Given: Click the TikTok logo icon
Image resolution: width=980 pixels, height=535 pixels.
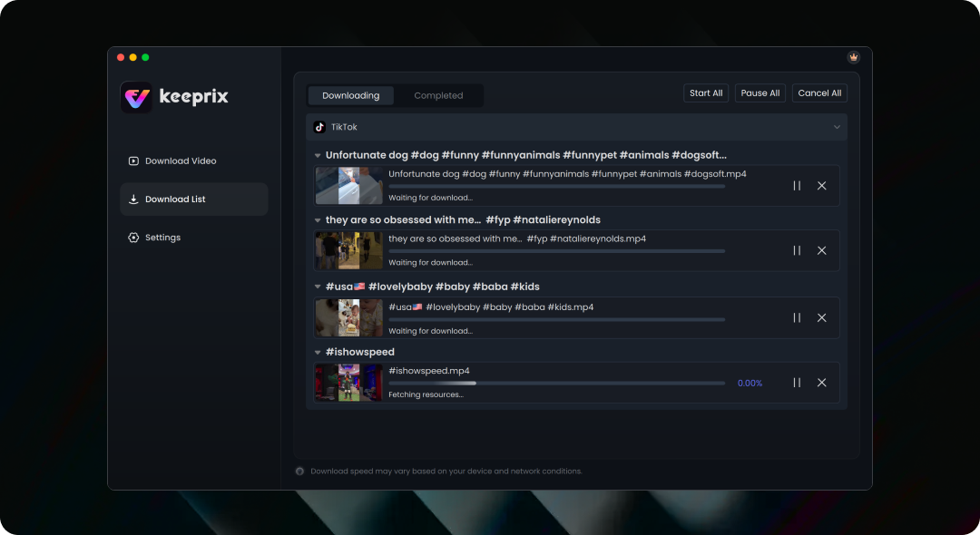Looking at the screenshot, I should click(x=319, y=127).
